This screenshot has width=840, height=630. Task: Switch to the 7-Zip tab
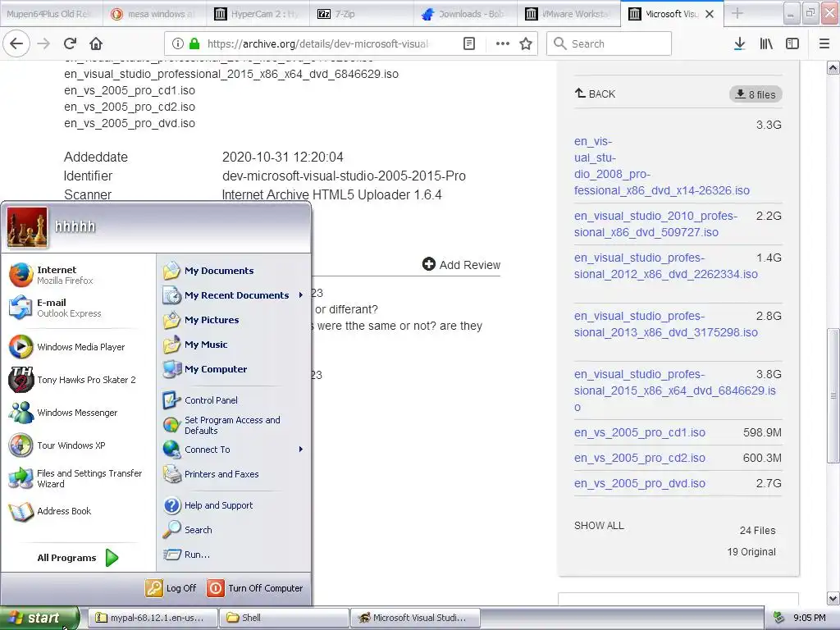click(x=361, y=14)
